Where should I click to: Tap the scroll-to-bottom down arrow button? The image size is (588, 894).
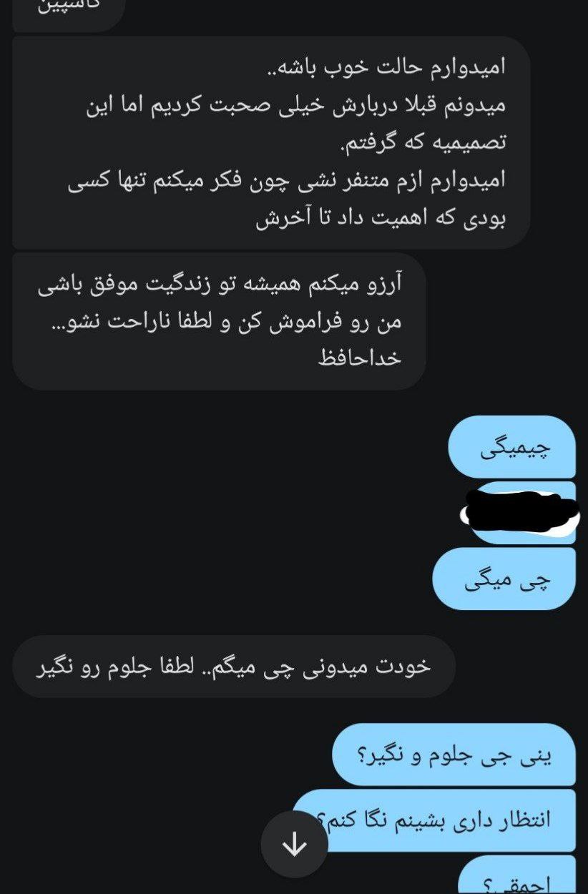pos(294,845)
